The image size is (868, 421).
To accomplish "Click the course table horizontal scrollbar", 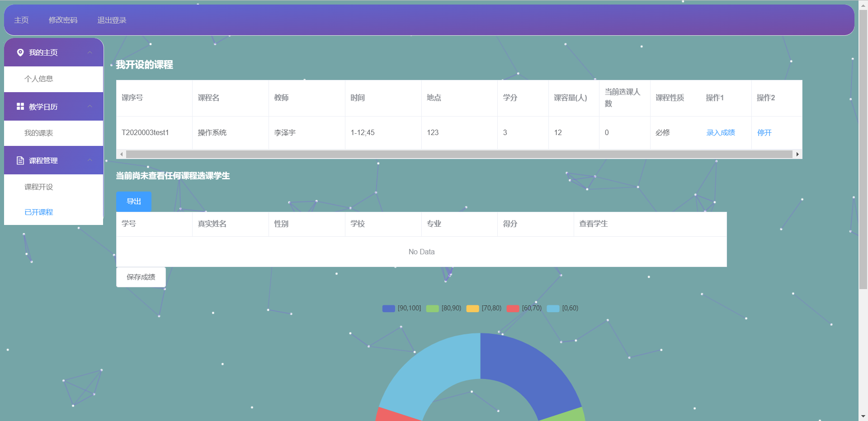I will tap(459, 154).
